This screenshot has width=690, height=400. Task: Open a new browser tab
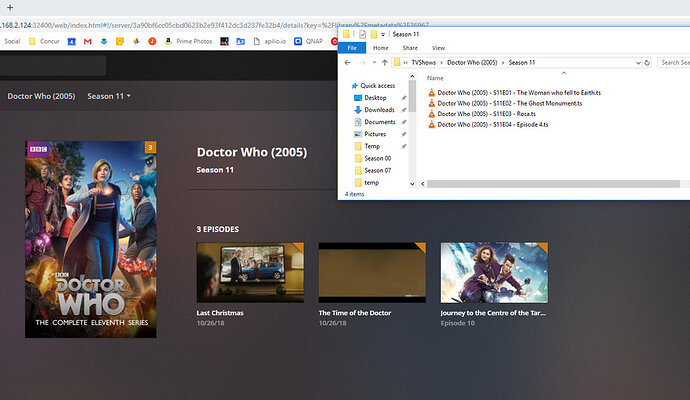point(10,7)
